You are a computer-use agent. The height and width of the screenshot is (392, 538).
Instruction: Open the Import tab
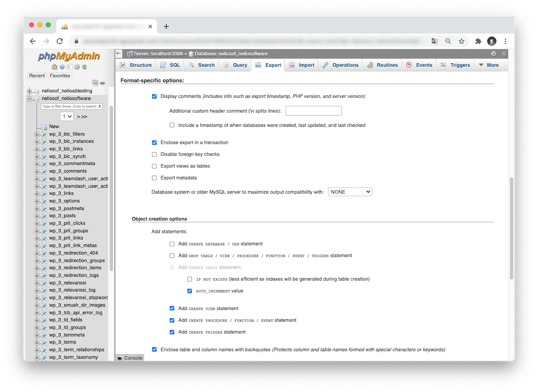[x=302, y=65]
